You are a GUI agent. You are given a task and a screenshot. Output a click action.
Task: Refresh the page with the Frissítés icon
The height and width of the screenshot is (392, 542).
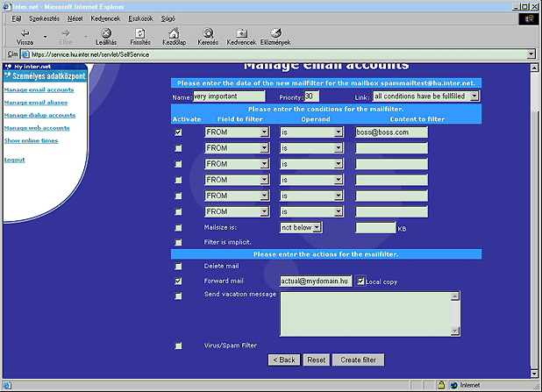click(140, 33)
